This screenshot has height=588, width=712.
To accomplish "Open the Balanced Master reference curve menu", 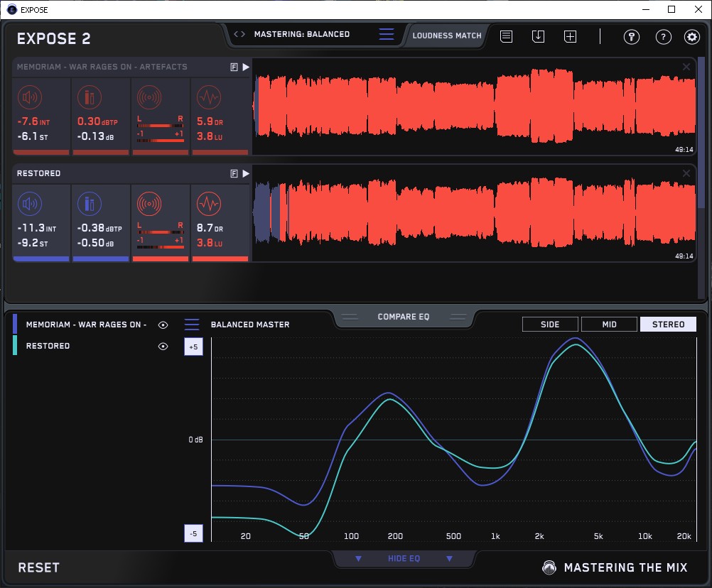I will coord(192,325).
